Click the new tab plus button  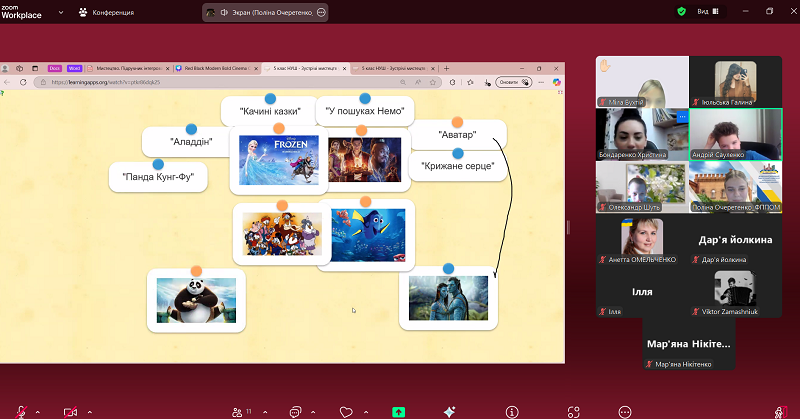pos(446,68)
